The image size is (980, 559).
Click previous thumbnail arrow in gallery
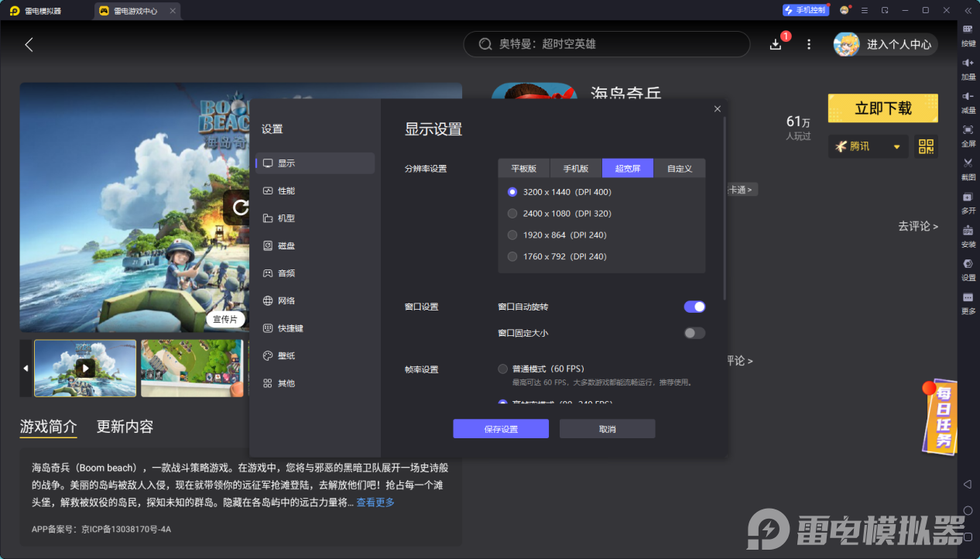(x=26, y=369)
